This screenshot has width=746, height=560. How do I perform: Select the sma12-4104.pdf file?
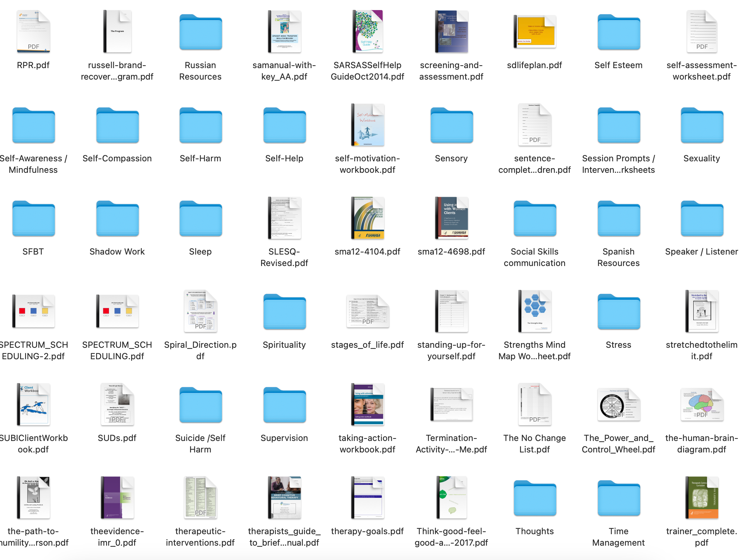[368, 218]
